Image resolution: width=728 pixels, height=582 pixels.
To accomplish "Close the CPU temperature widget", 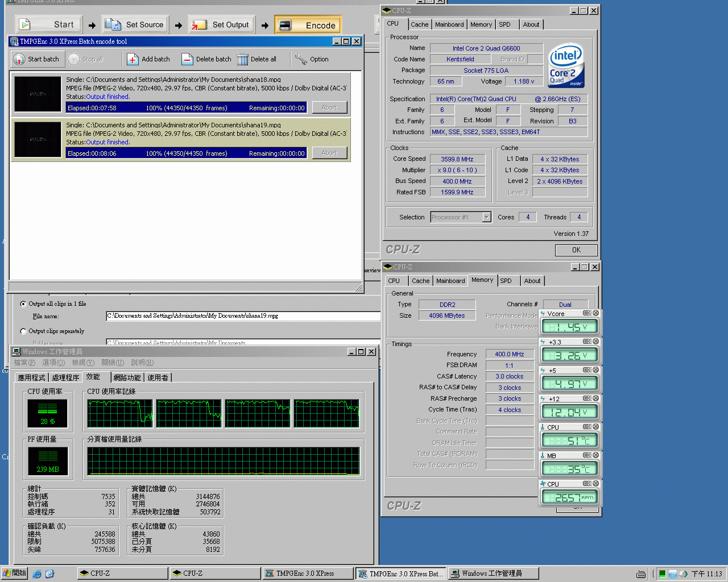I will coord(595,427).
